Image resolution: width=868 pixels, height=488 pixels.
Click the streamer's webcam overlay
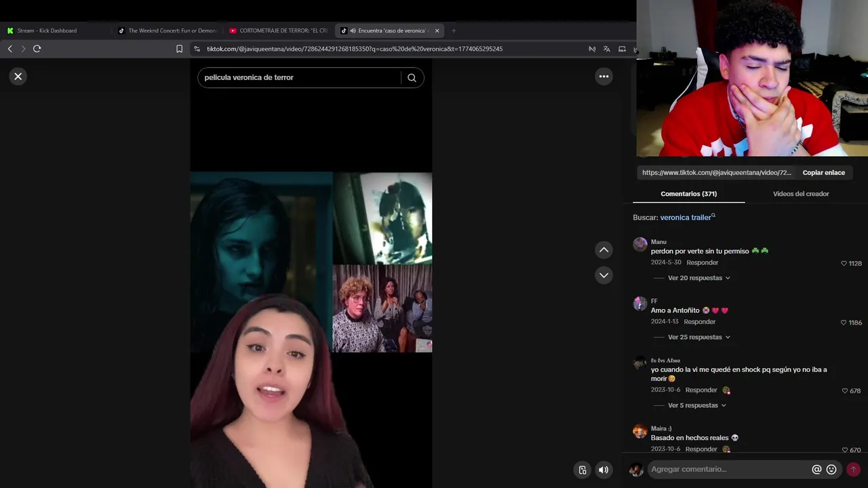coord(752,78)
